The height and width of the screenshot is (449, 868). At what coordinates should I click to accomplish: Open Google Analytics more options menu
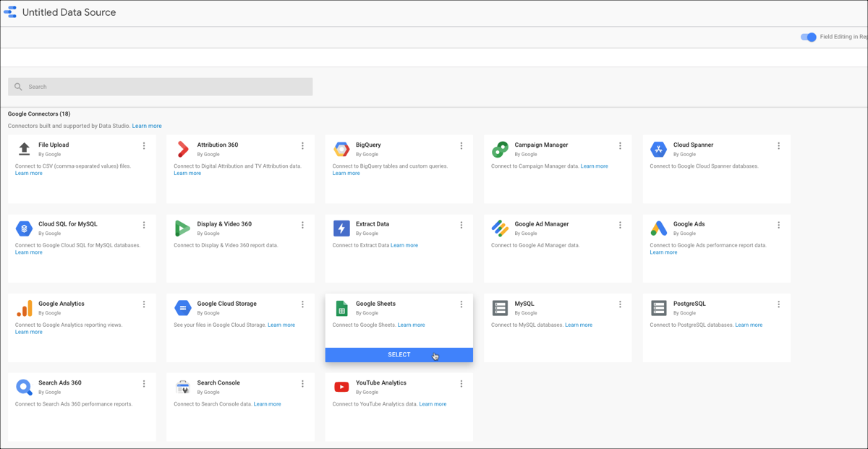tap(144, 305)
